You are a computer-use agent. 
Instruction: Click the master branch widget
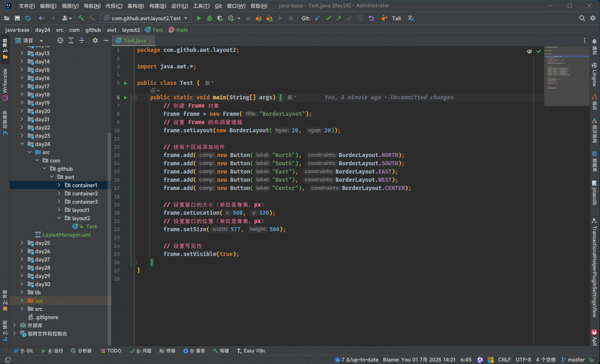click(x=573, y=360)
